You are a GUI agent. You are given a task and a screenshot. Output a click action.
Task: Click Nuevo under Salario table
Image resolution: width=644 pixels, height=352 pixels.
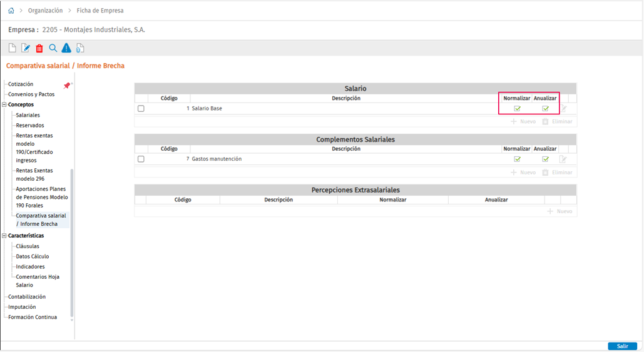tap(523, 121)
